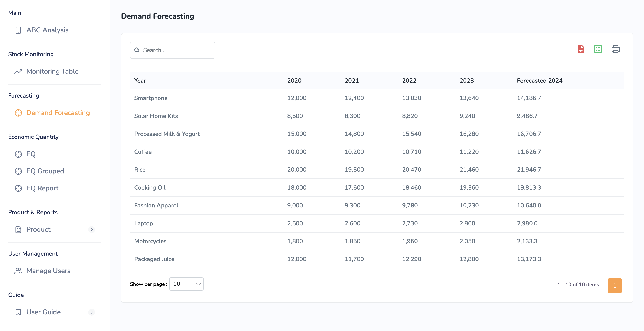Select Demand Forecasting in sidebar

[58, 113]
